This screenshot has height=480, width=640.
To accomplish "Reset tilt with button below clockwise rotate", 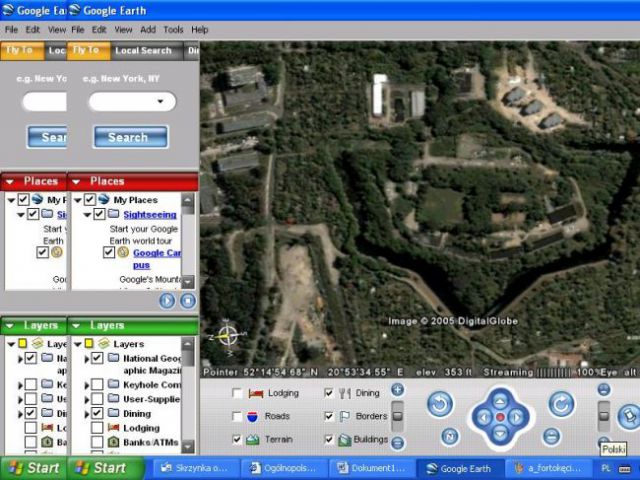I will (551, 436).
